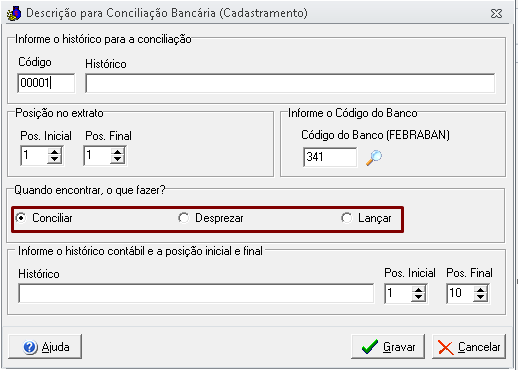
Task: Select the Desprezar radio option
Action: pos(184,218)
